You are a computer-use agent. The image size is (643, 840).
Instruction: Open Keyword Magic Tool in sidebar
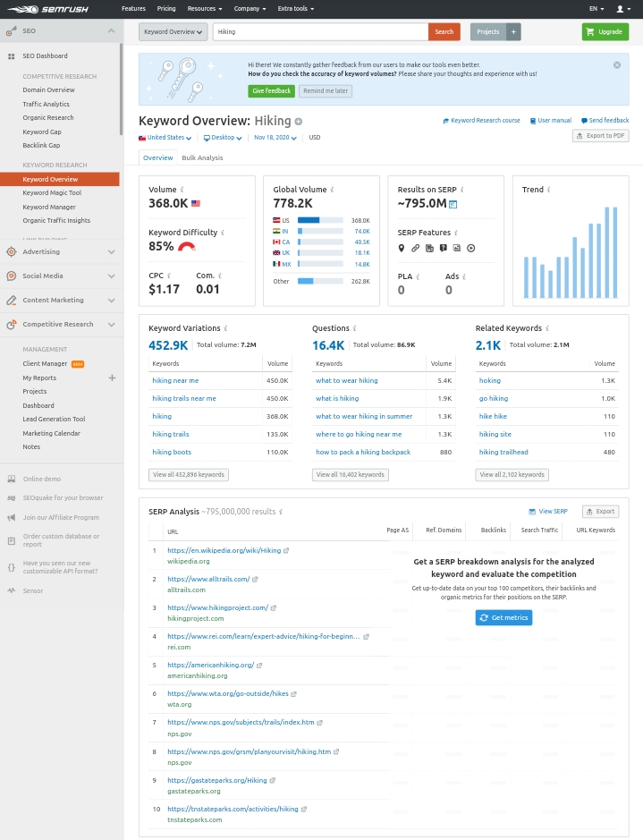pos(52,193)
